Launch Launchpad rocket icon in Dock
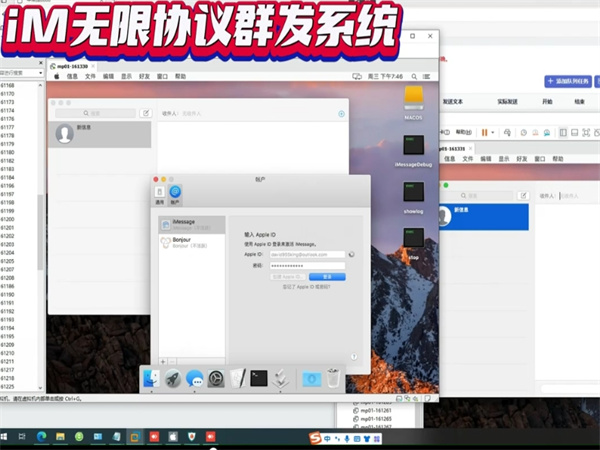This screenshot has width=600, height=450. [173, 378]
